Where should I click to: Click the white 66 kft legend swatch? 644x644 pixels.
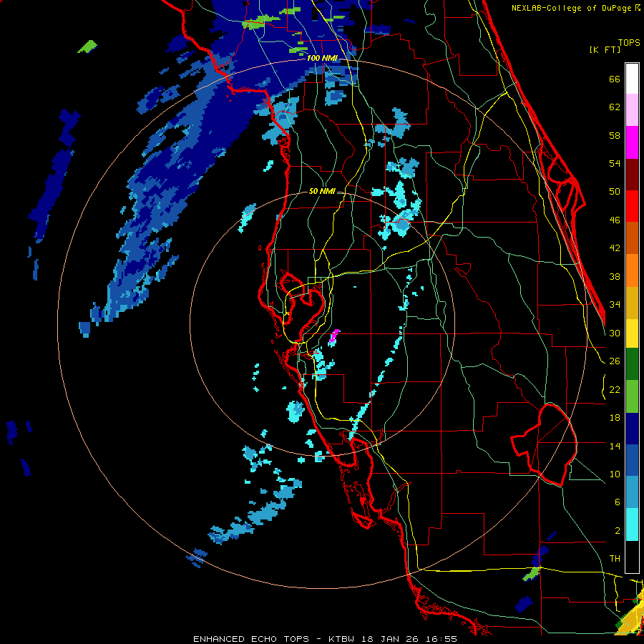click(632, 79)
